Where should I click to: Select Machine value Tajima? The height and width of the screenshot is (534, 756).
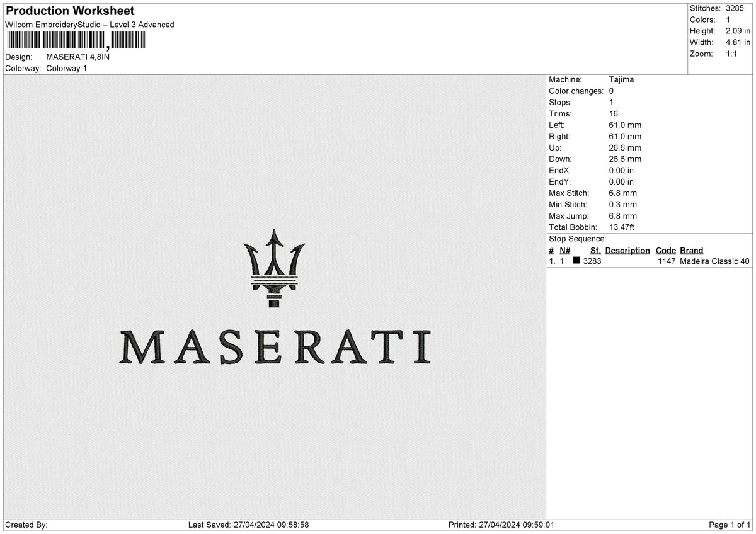tap(621, 79)
